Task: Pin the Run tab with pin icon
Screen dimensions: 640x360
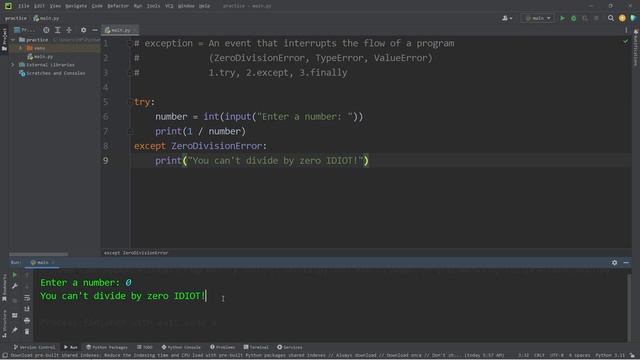Action: coord(15,330)
